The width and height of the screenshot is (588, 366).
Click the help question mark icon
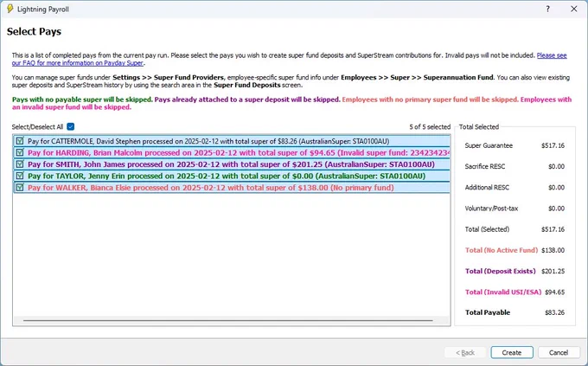pyautogui.click(x=548, y=9)
